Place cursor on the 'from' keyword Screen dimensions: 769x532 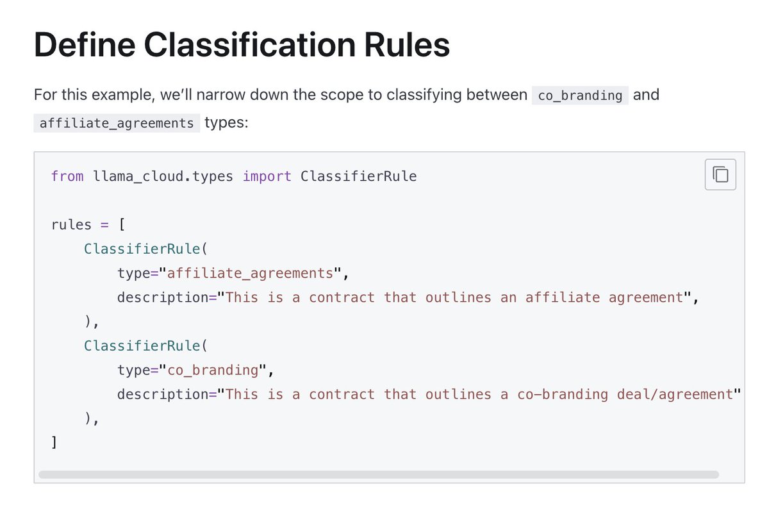67,176
